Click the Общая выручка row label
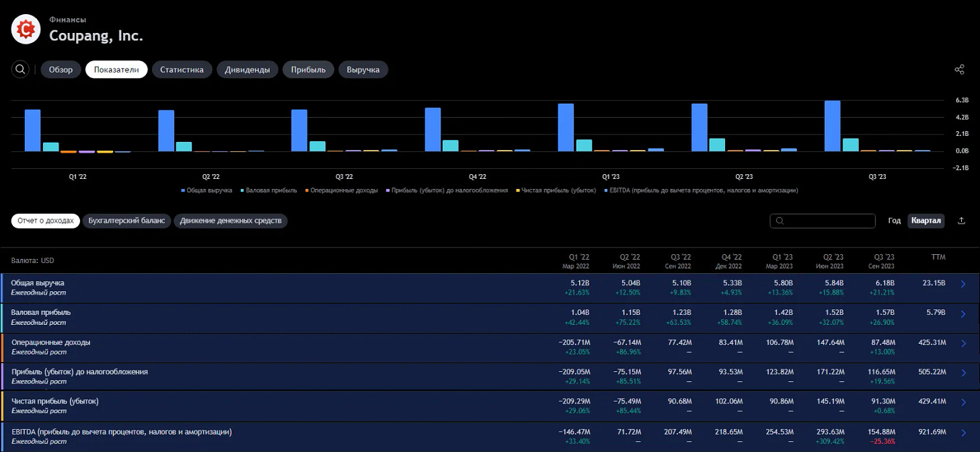The width and height of the screenshot is (980, 452). click(38, 283)
